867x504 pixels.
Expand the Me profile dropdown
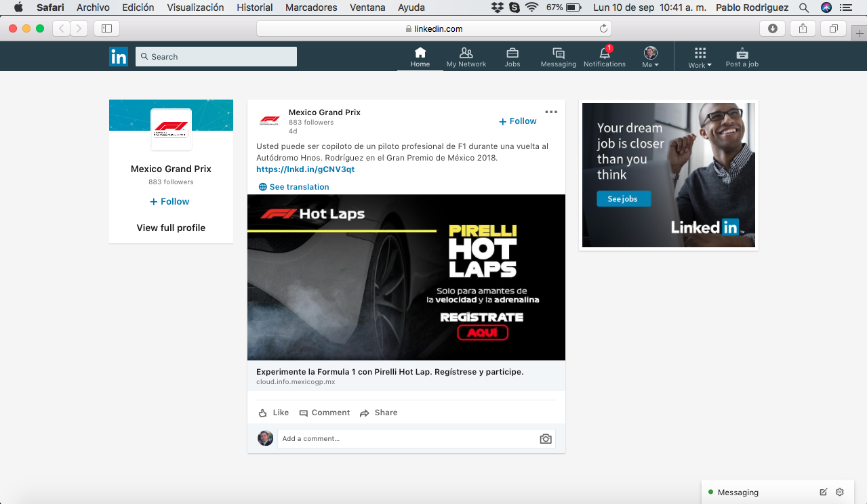(x=651, y=57)
